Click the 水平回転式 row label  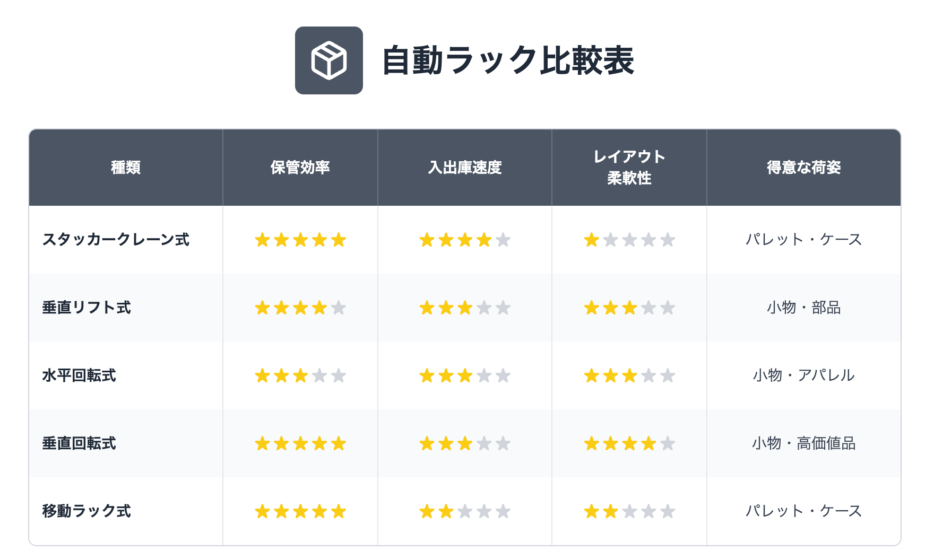pos(79,375)
